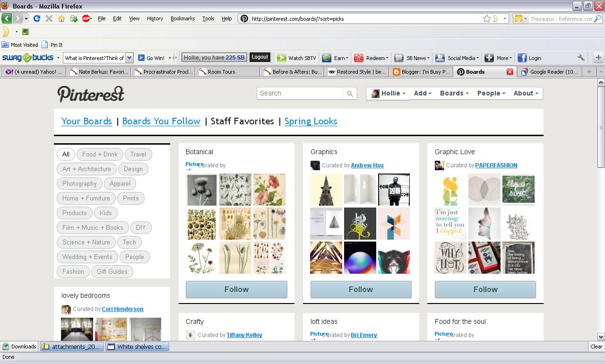This screenshot has height=364, width=605.
Task: Switch to the Room Tours tab
Action: pyautogui.click(x=227, y=72)
